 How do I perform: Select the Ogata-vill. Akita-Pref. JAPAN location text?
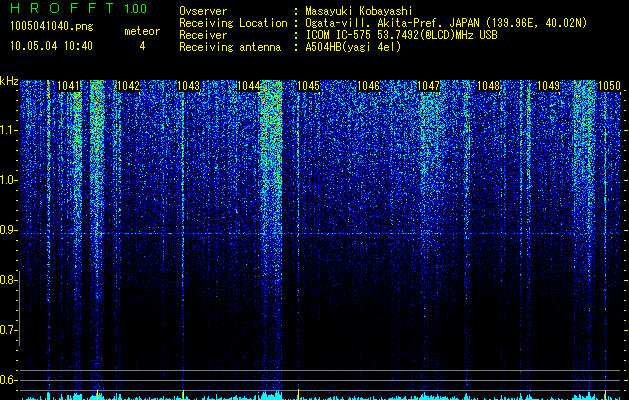click(446, 23)
